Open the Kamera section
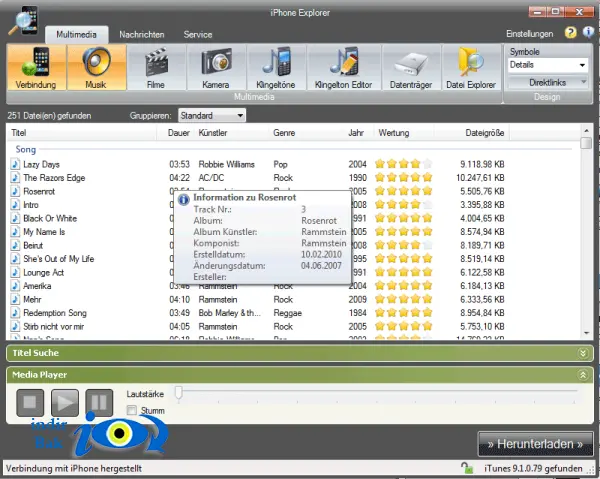Screen dimensions: 600x479 point(216,67)
